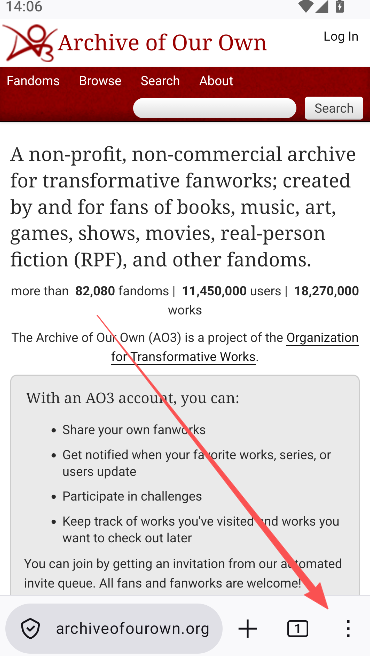Open the Fandoms menu

pyautogui.click(x=33, y=80)
